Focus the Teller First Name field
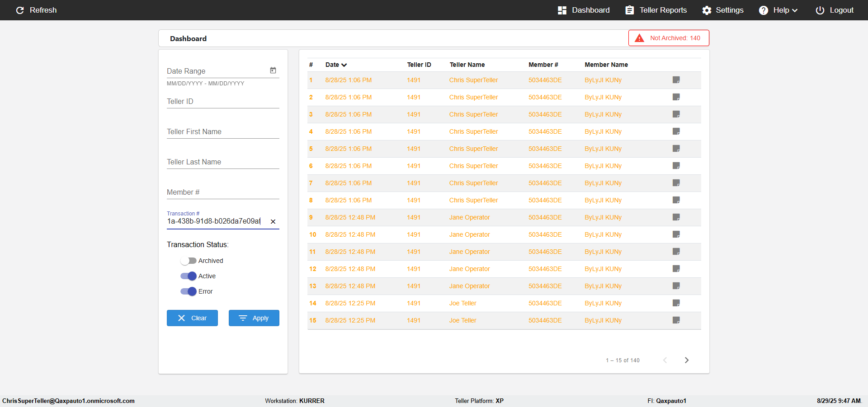Image resolution: width=868 pixels, height=407 pixels. click(223, 131)
